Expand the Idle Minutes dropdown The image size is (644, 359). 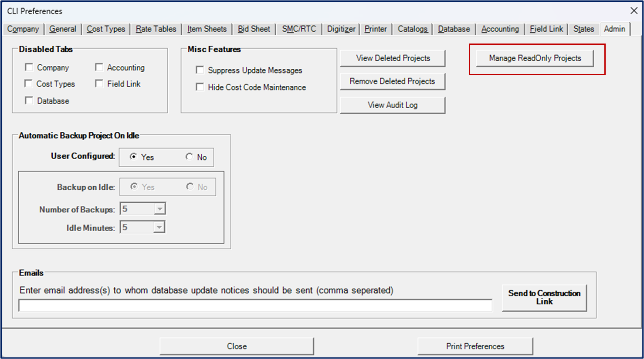tap(160, 228)
